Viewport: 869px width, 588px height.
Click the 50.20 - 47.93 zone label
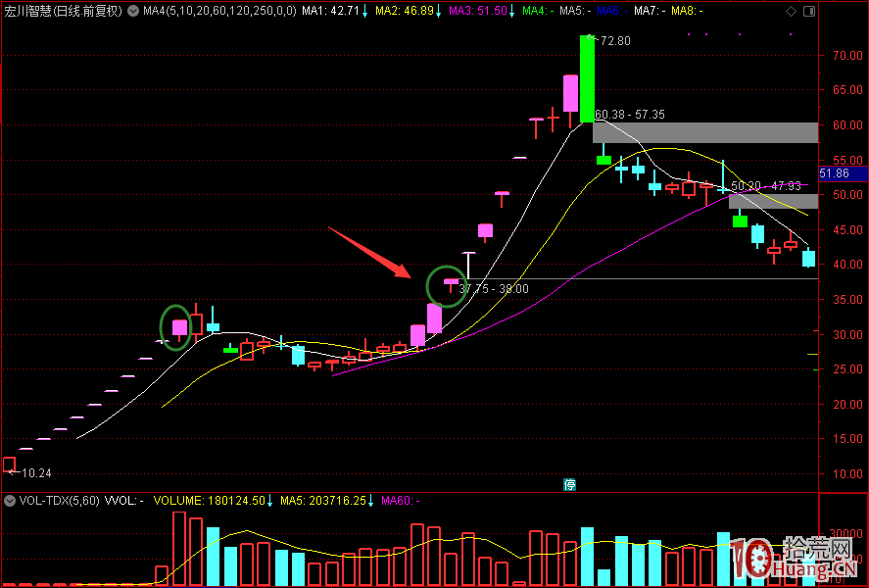click(x=766, y=186)
